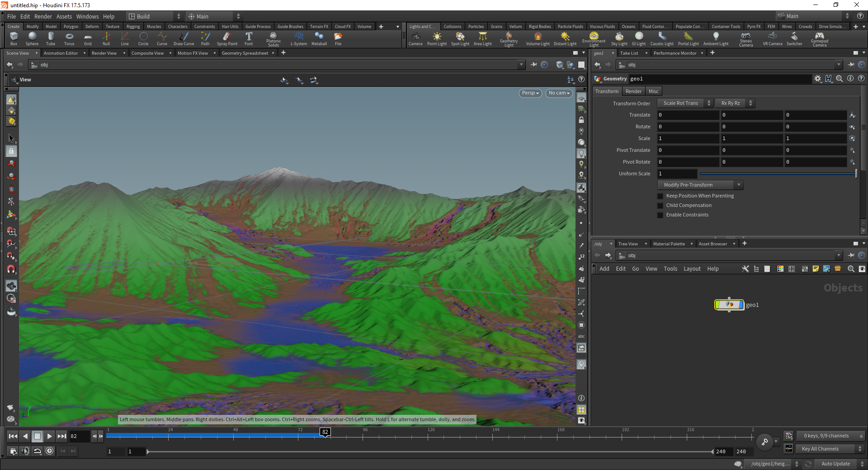Click the Uniform Scale slider
The image size is (868, 470).
click(x=778, y=174)
